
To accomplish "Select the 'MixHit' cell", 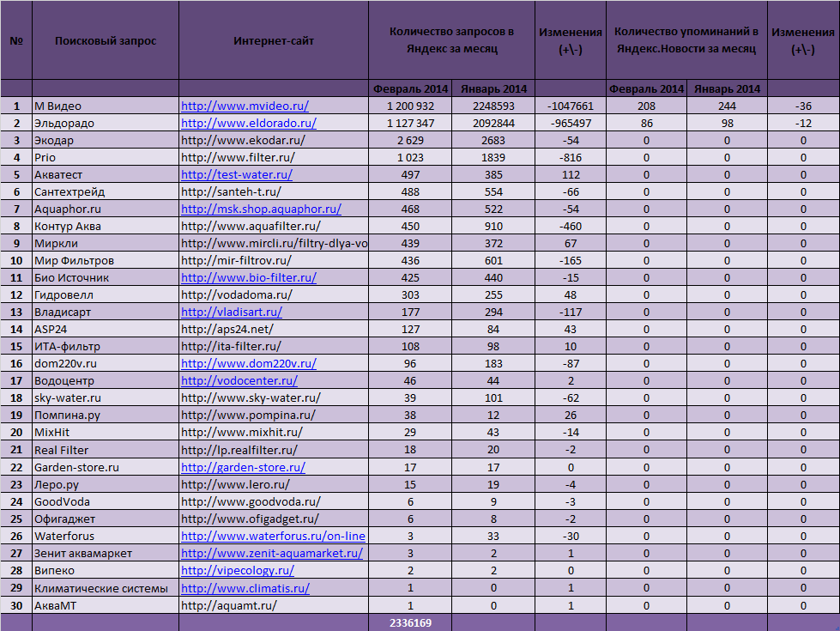I will 106,432.
